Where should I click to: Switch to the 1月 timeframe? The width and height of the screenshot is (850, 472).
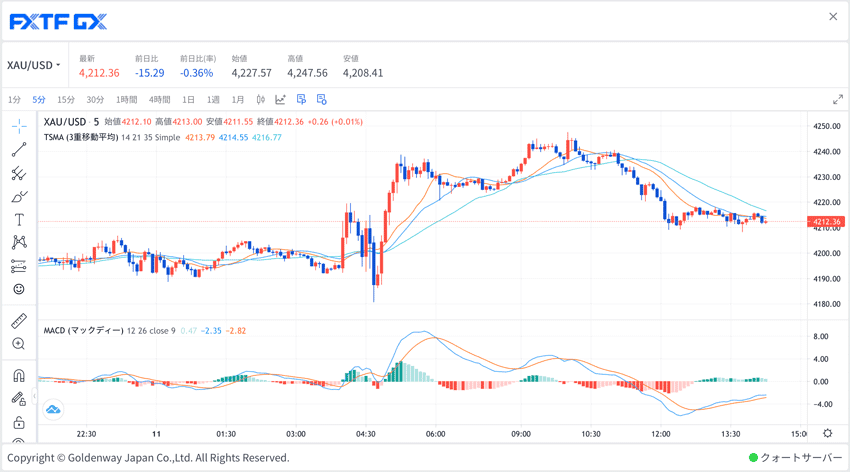[x=237, y=100]
